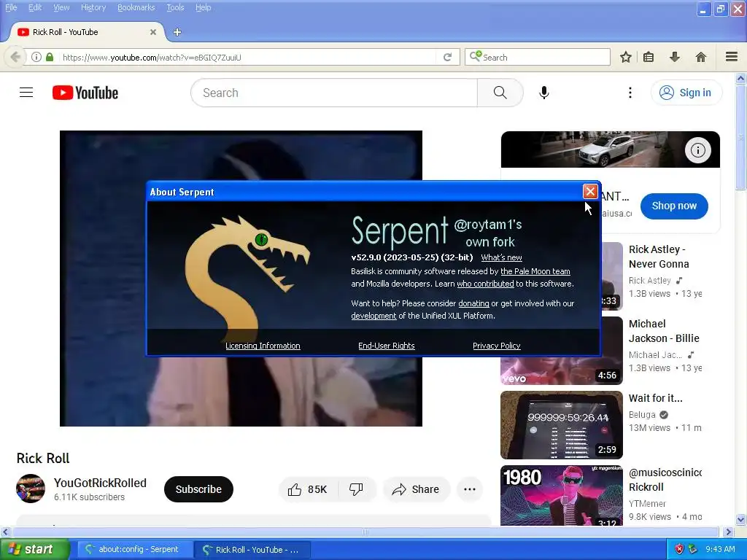Click the development link
Screen dimensions: 747x560
point(373,316)
